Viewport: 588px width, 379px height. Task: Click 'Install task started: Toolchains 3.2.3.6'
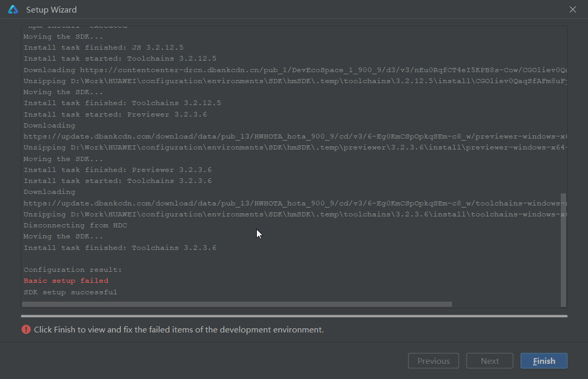[x=118, y=181]
